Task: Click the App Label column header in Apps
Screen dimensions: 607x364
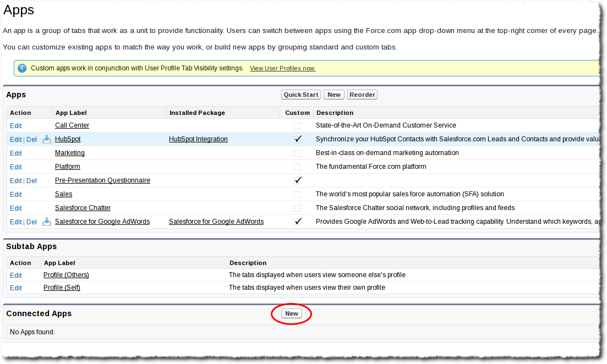Action: (71, 113)
